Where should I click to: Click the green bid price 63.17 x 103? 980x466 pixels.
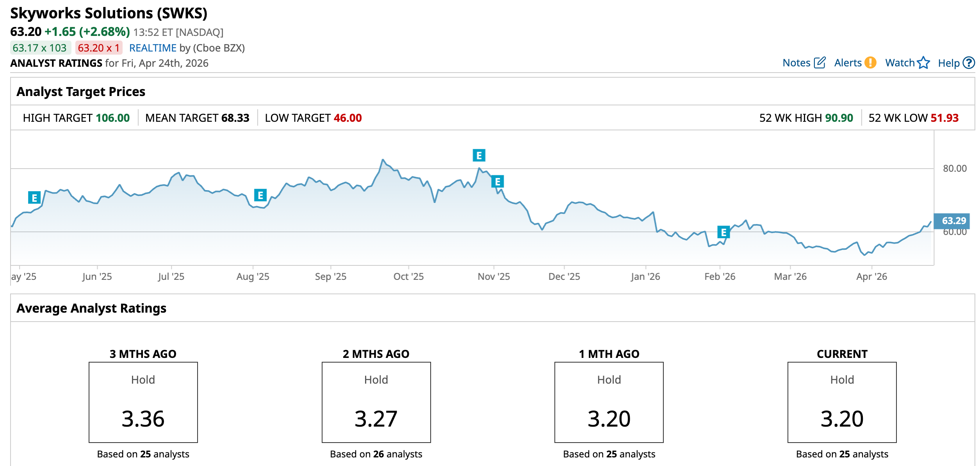[40, 48]
